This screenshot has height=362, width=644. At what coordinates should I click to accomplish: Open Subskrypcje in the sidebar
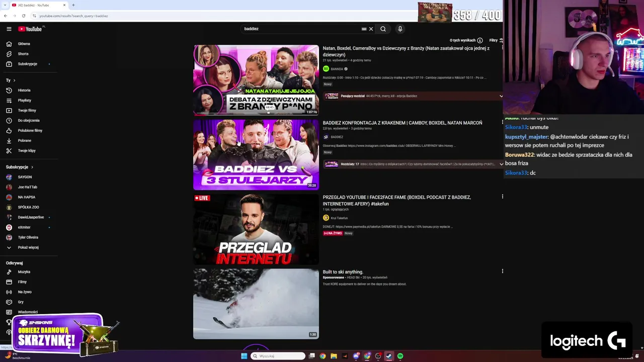[28, 64]
